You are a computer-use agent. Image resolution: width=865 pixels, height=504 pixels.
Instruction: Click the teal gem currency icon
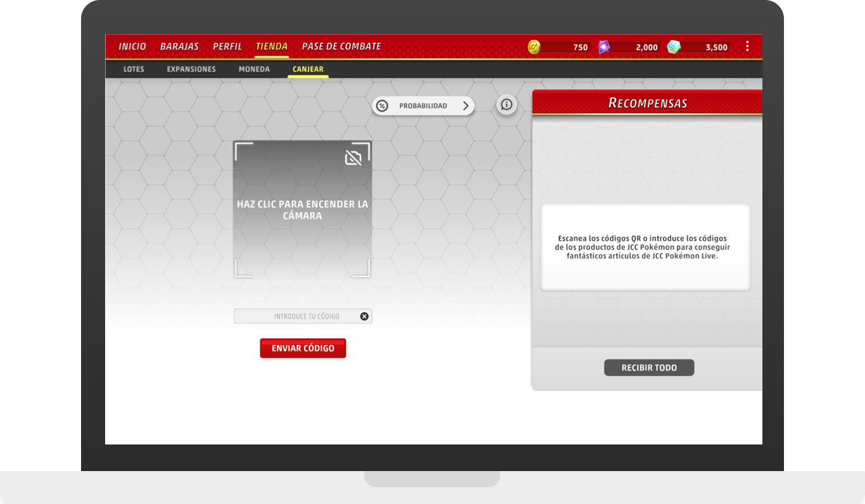(x=674, y=47)
